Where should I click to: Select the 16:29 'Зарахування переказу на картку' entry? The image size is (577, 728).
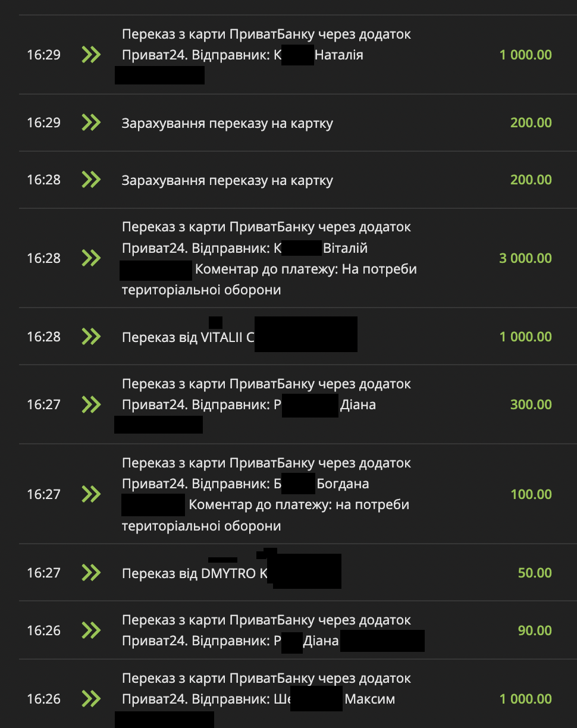click(x=227, y=124)
